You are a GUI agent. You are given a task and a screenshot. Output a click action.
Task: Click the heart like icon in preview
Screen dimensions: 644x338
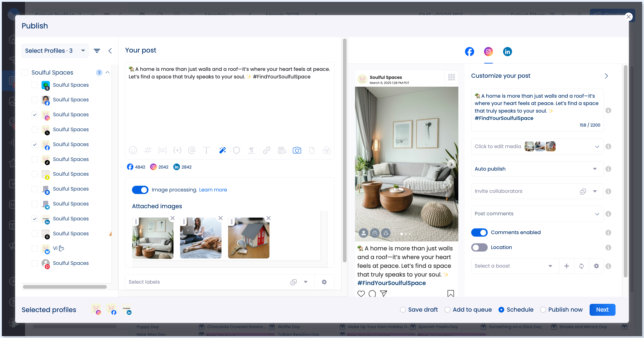tap(361, 294)
